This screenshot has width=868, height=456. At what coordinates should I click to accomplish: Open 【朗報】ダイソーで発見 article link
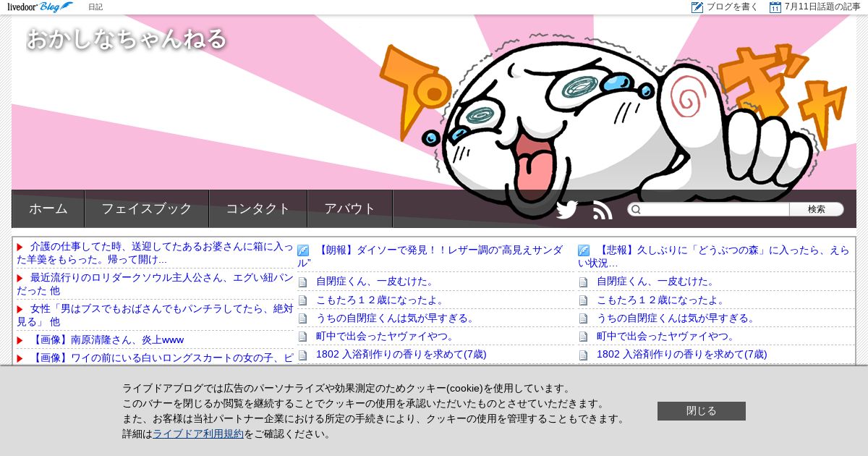[430, 256]
